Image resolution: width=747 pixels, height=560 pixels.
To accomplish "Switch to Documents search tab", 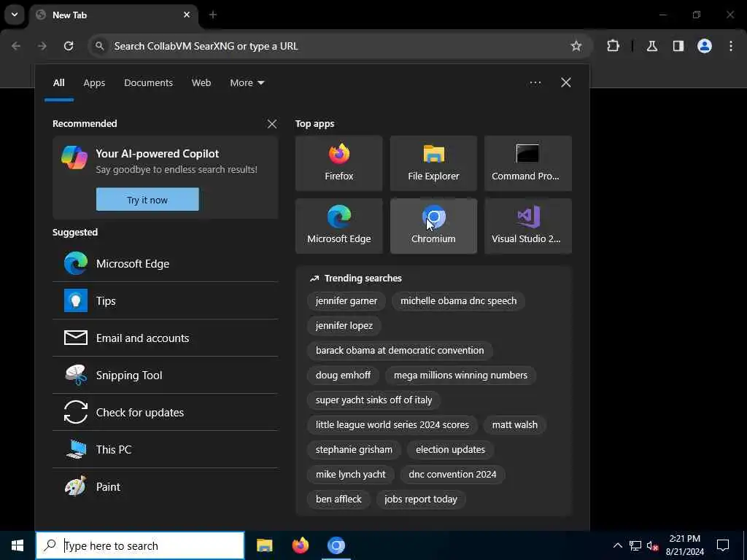I will point(148,82).
